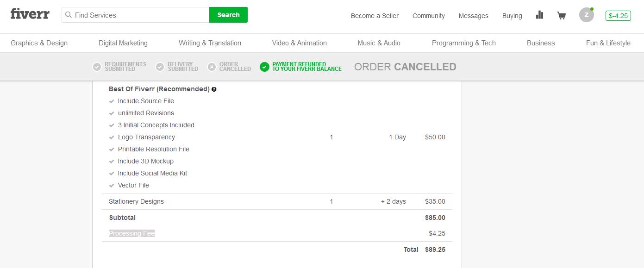Open the shopping cart icon
This screenshot has width=644, height=268.
click(x=562, y=15)
